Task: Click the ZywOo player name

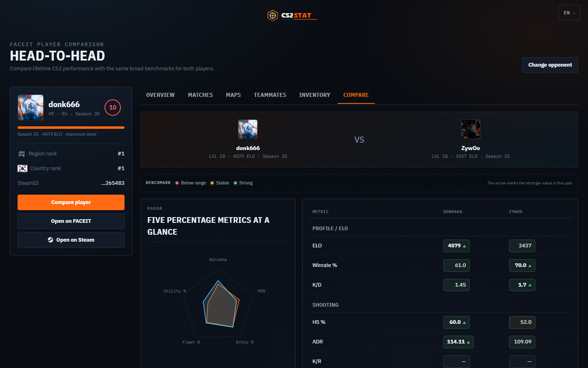Action: 471,148
